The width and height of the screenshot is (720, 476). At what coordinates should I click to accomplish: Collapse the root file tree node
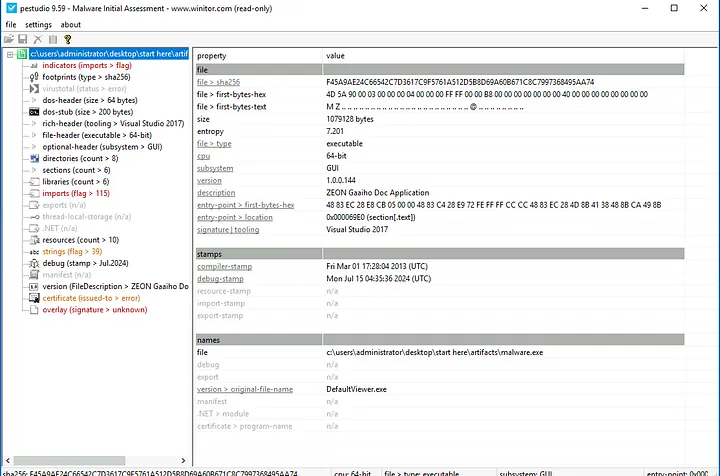point(10,54)
